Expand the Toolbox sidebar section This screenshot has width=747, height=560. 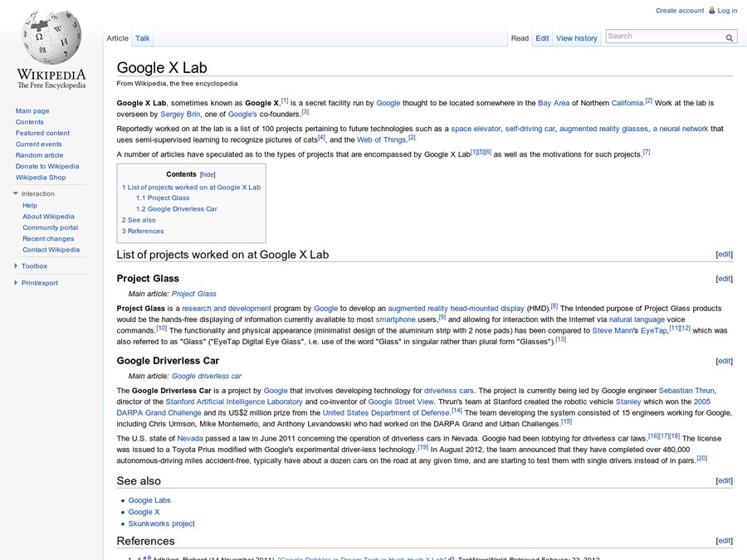(14, 265)
